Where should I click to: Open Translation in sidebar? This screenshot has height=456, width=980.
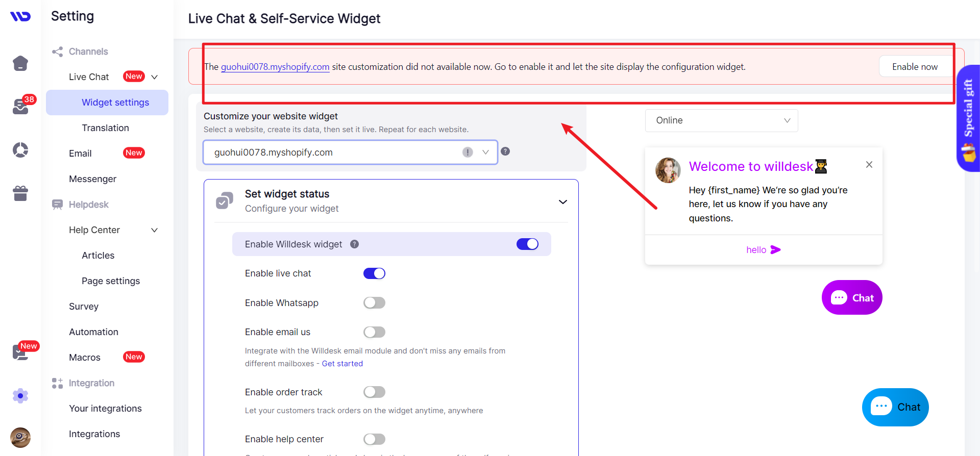pyautogui.click(x=106, y=128)
